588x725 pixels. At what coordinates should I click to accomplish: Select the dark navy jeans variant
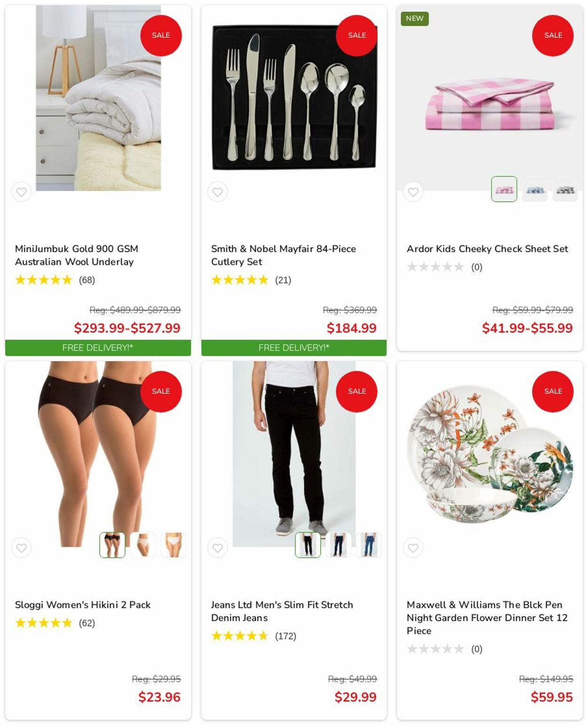[338, 545]
